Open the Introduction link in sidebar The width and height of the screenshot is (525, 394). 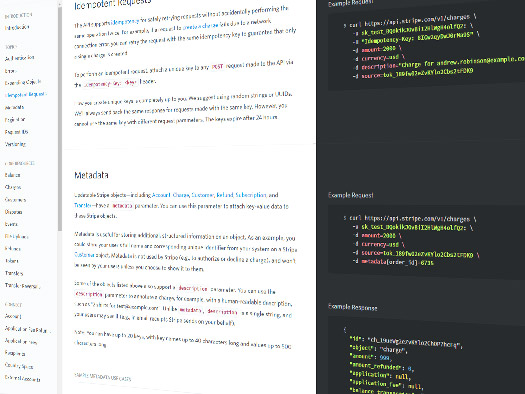[17, 27]
